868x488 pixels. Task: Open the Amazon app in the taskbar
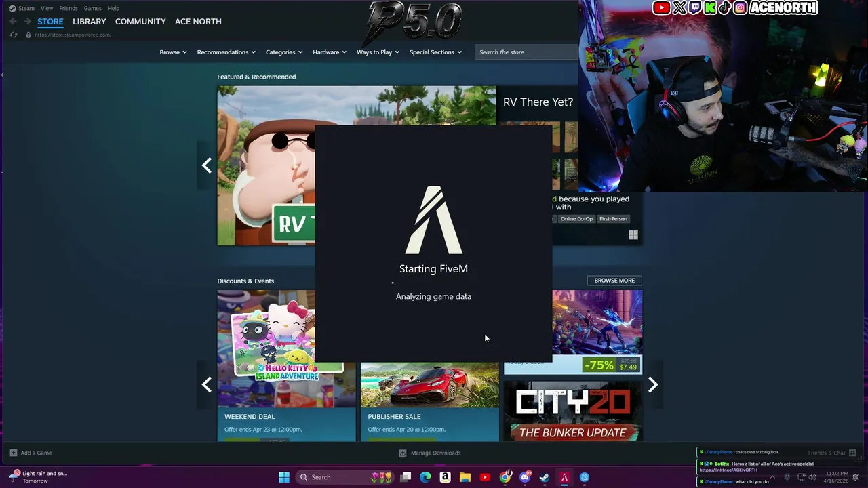445,477
